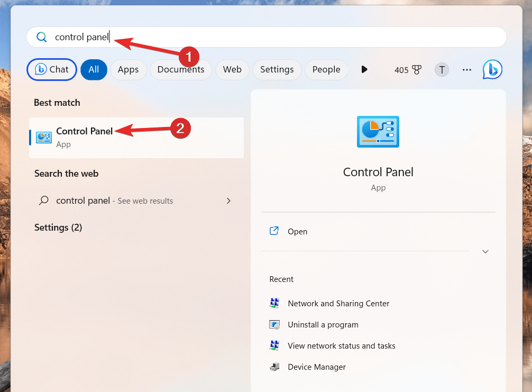Click the large Control Panel app icon
The width and height of the screenshot is (532, 392).
pyautogui.click(x=378, y=132)
